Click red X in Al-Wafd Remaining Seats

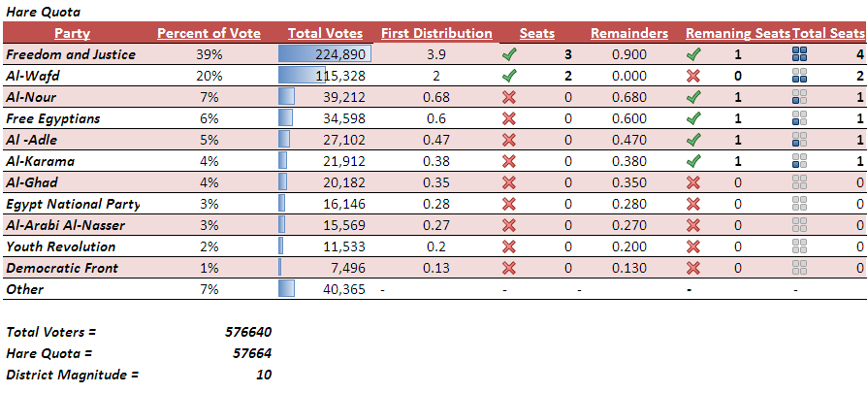pyautogui.click(x=693, y=76)
